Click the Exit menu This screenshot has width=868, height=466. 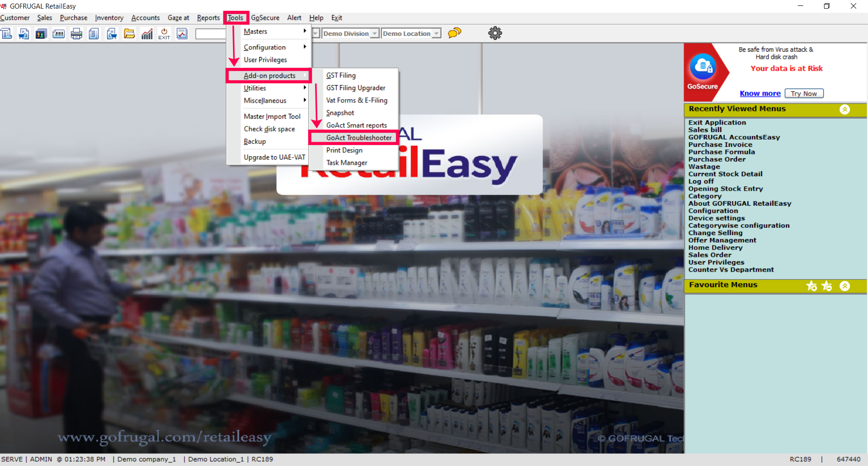point(337,18)
